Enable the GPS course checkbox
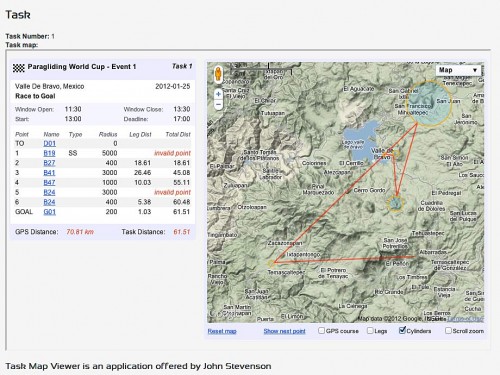500x375 pixels. click(x=321, y=330)
